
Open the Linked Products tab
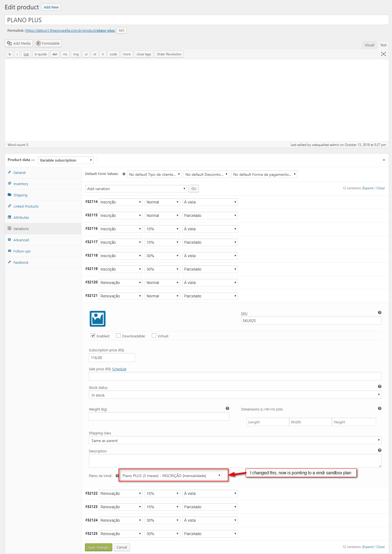coord(43,206)
